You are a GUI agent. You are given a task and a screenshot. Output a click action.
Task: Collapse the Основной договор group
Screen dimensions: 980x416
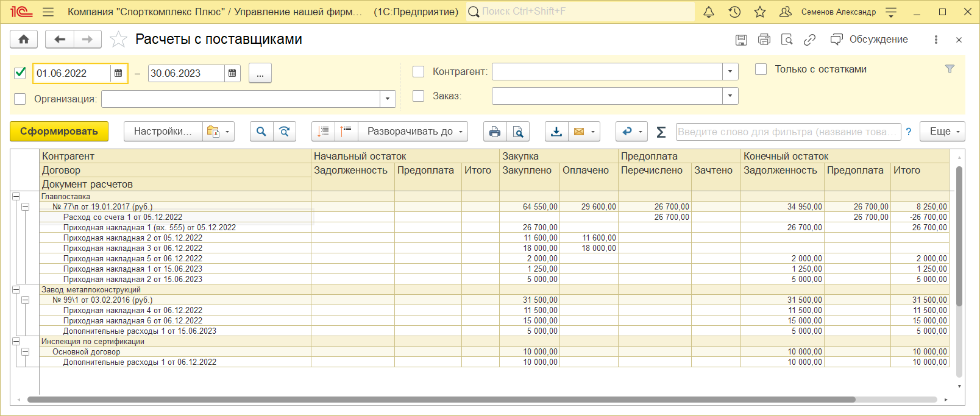point(26,352)
